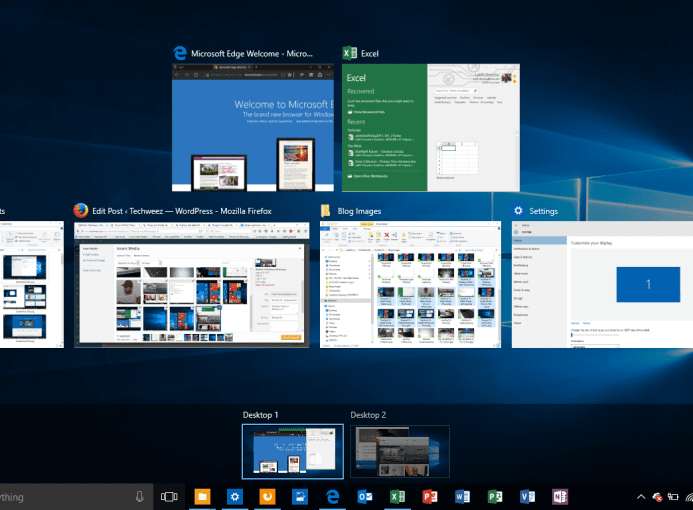Open Visio from the taskbar

point(527,497)
